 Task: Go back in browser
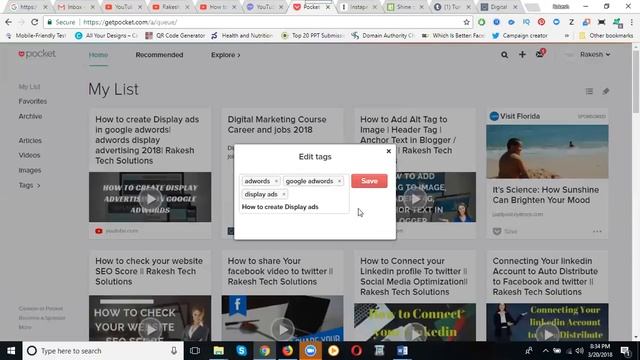(9, 22)
